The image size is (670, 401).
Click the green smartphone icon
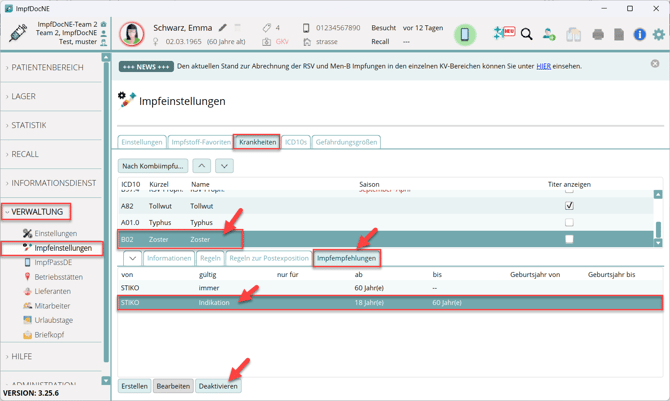pos(465,35)
